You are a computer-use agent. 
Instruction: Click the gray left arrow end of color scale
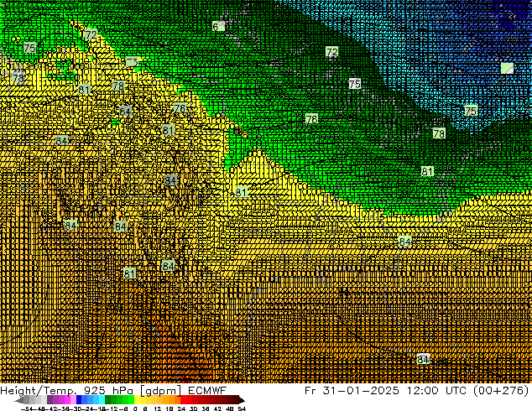(19, 401)
